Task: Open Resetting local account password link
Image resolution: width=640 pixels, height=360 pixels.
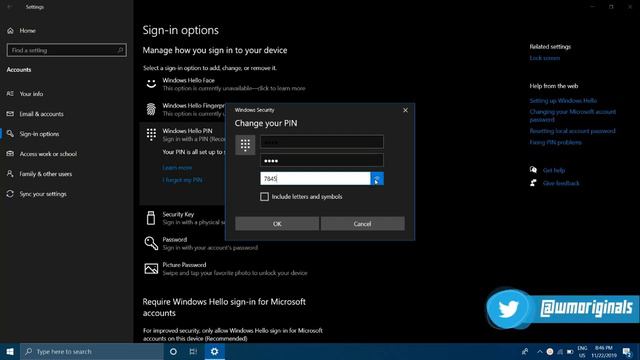Action: (572, 131)
